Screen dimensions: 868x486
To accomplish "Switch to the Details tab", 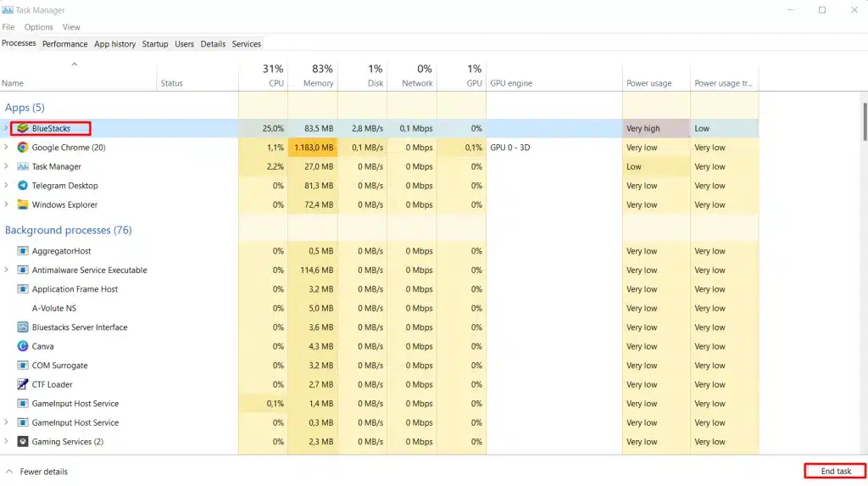I will point(213,44).
